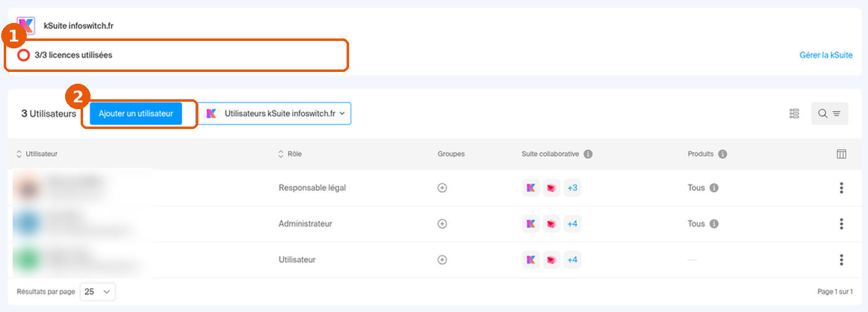Open the column configuration icon
868x312 pixels.
(x=841, y=154)
